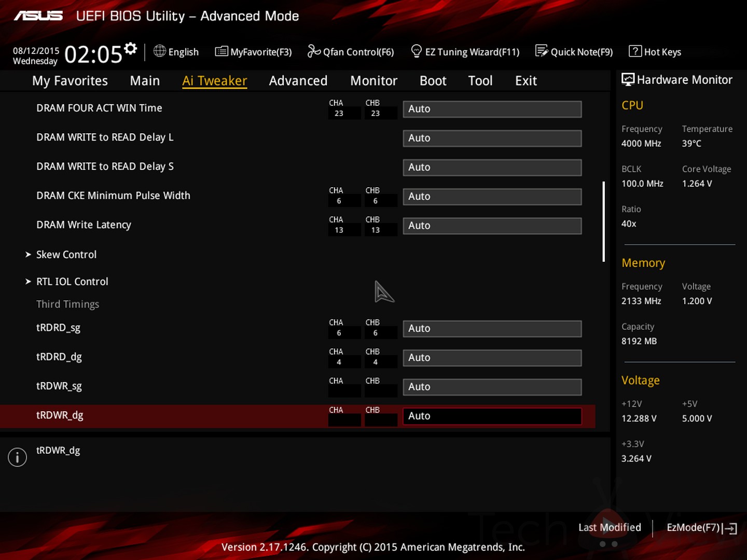Switch to the Boot tab

pyautogui.click(x=433, y=81)
